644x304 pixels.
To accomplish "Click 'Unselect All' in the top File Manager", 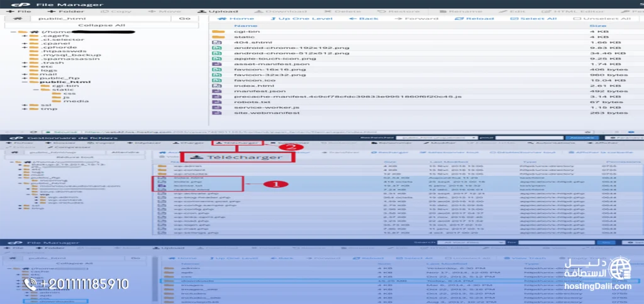I will pyautogui.click(x=602, y=18).
